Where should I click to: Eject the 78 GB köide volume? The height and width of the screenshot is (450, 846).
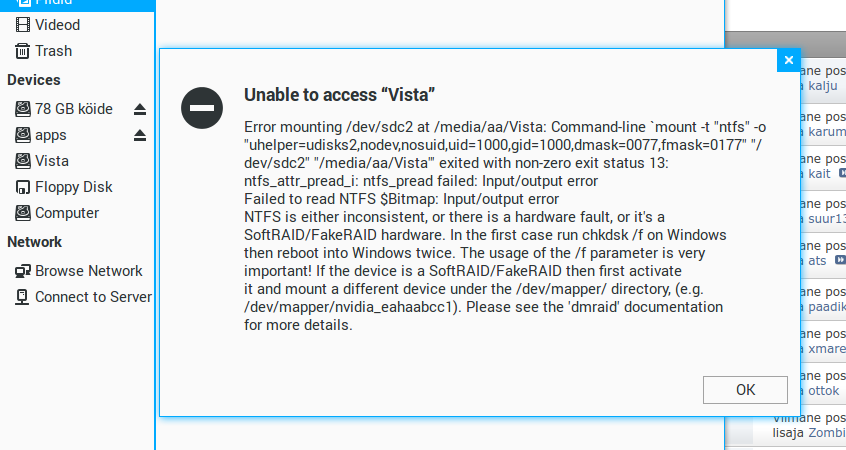click(140, 109)
